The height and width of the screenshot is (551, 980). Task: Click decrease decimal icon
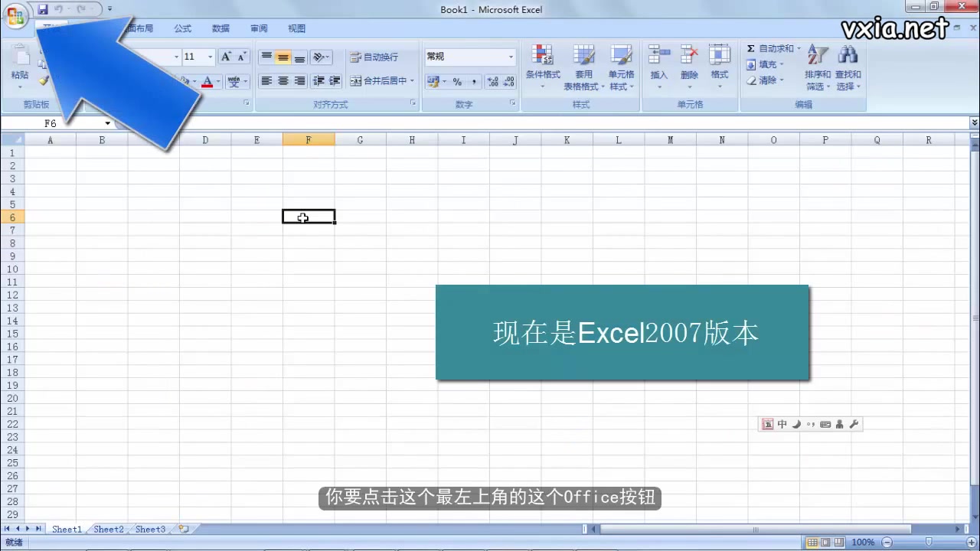click(509, 81)
